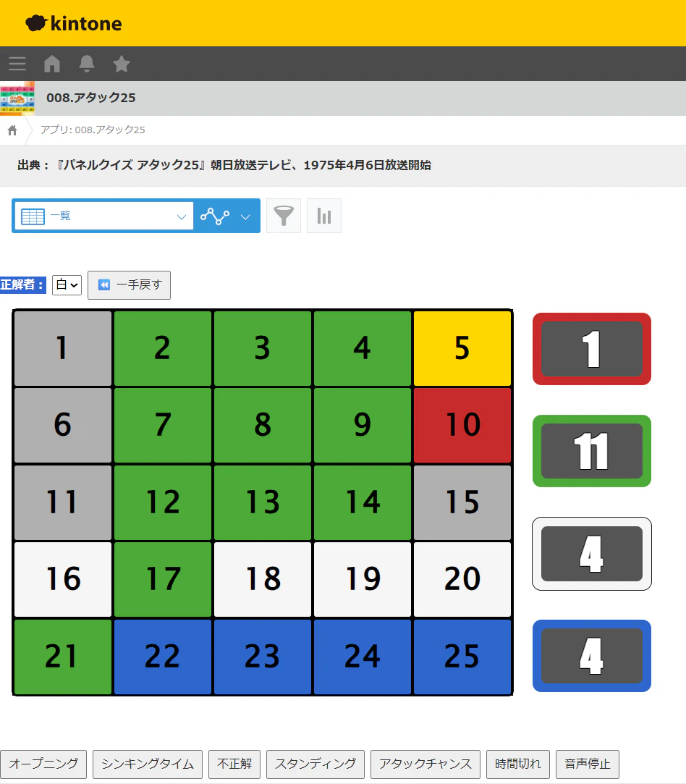Open the hamburger menu icon
The height and width of the screenshot is (784, 686).
(17, 64)
